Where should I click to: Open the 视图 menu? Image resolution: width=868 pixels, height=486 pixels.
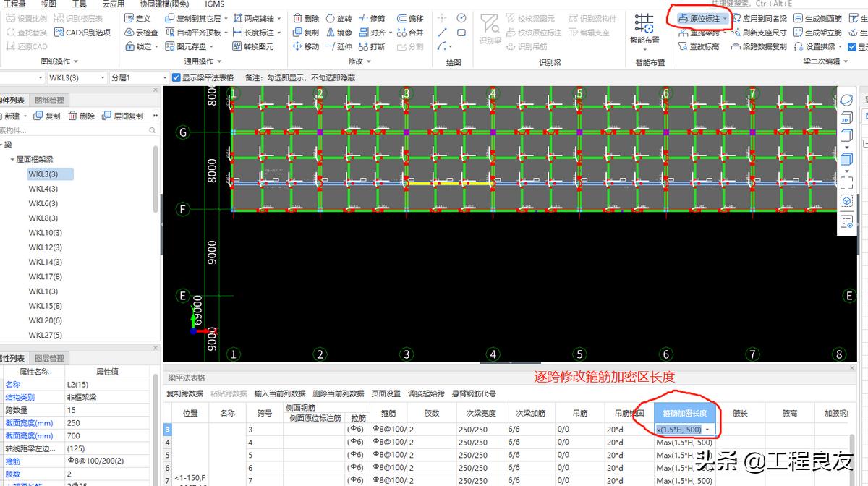[48, 4]
